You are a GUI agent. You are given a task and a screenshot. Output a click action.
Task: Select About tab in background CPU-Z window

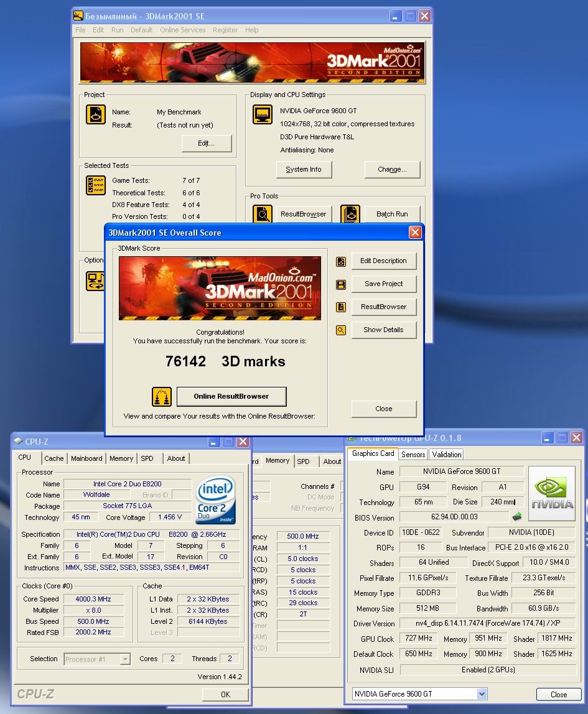[332, 461]
